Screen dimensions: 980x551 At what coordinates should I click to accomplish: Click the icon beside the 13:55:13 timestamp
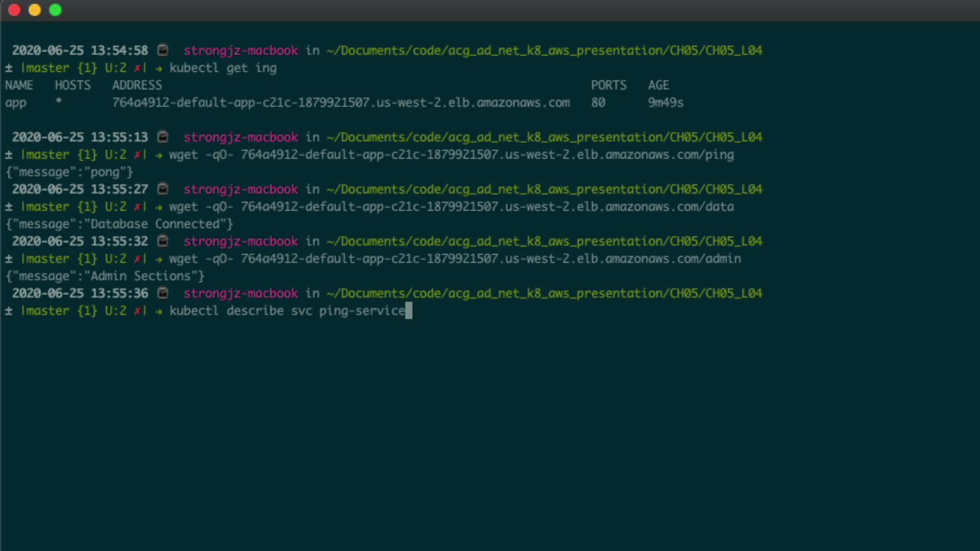[x=163, y=137]
